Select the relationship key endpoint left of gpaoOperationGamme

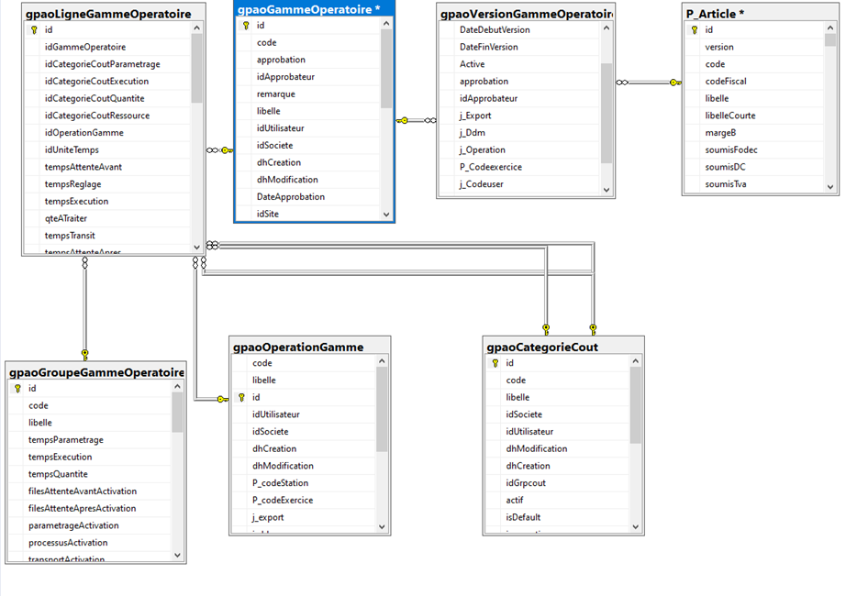pos(222,398)
